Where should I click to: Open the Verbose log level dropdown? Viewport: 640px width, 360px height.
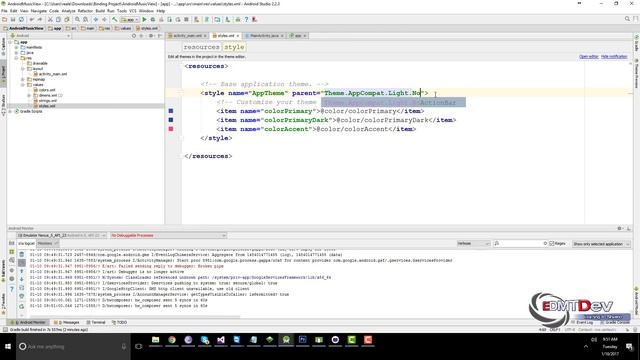[x=473, y=244]
